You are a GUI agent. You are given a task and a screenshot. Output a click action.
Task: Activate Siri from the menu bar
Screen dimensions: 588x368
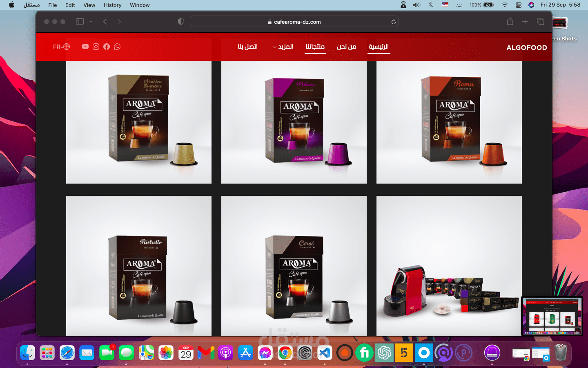531,5
